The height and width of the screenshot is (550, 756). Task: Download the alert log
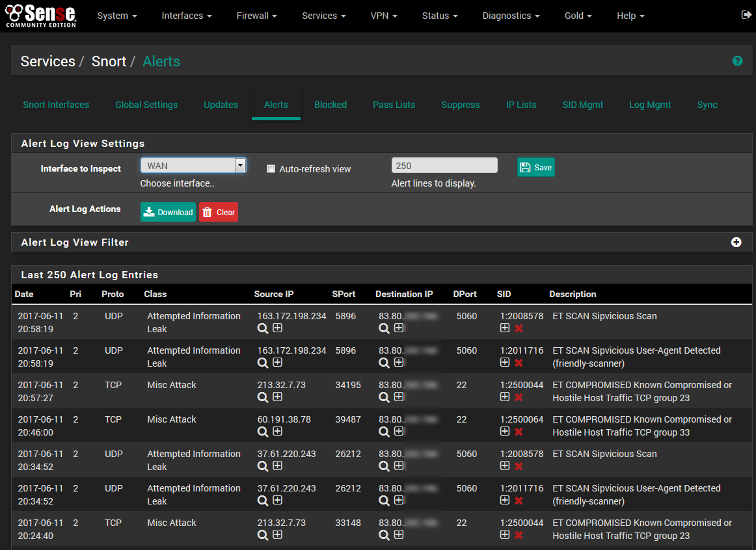(x=168, y=212)
